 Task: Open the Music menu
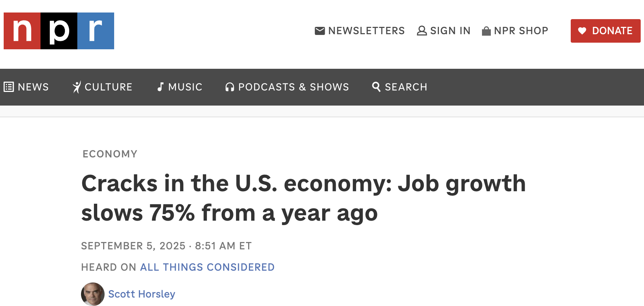click(185, 87)
